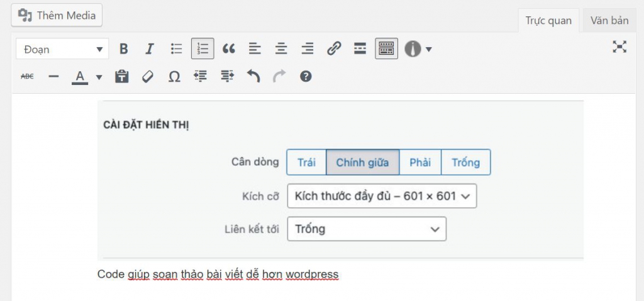644x301 pixels.
Task: Enter distraction-free fullscreen mode
Action: 619,47
